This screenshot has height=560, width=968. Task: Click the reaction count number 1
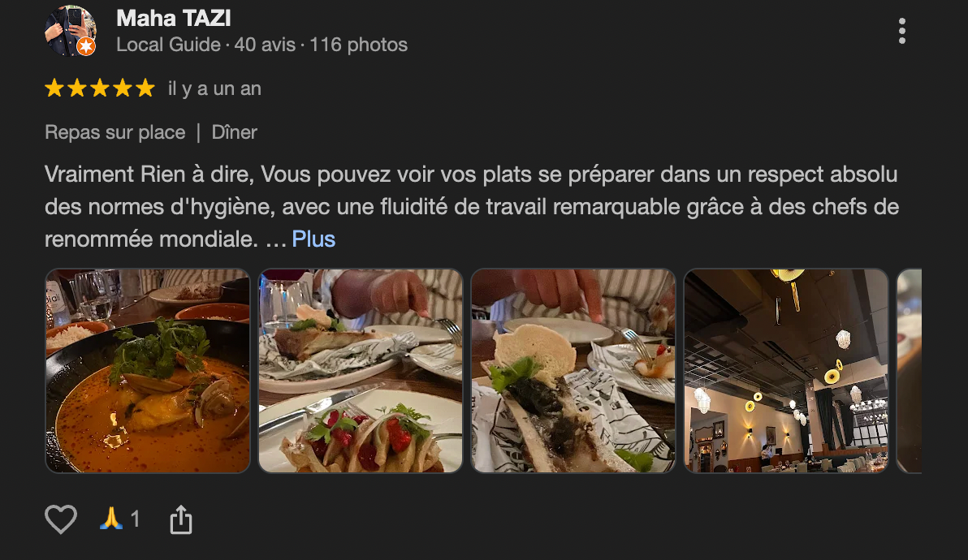pos(135,519)
